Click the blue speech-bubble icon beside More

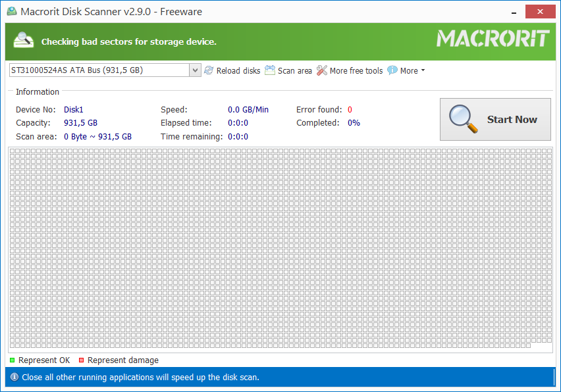click(x=392, y=70)
